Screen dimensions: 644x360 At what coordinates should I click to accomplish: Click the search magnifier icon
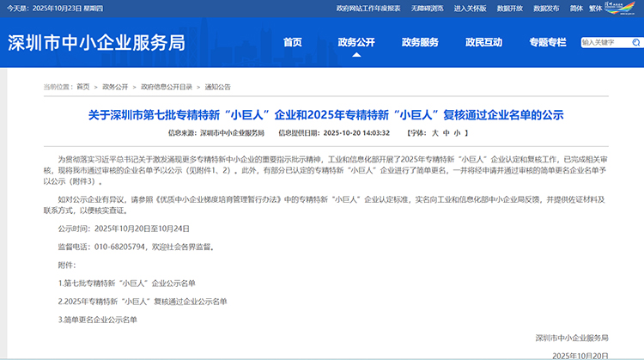pyautogui.click(x=635, y=42)
